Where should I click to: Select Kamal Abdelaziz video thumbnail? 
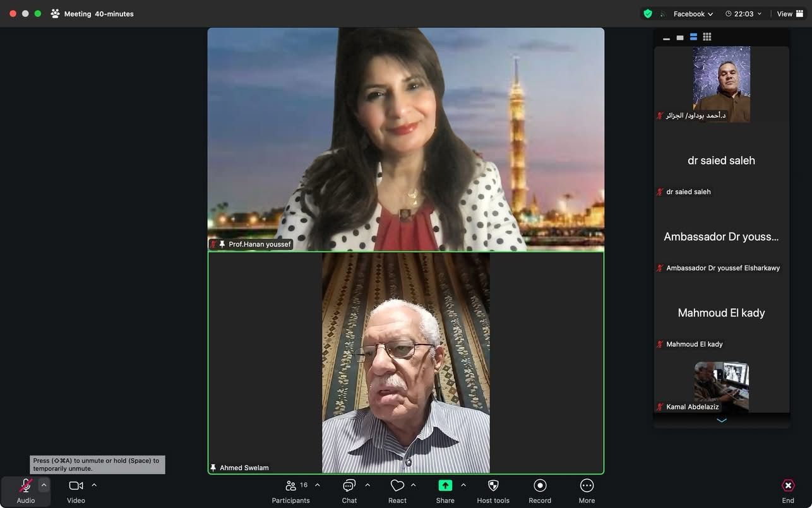point(721,386)
